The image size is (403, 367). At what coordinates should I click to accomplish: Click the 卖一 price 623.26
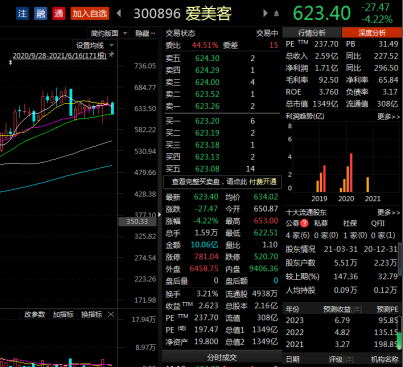[207, 106]
